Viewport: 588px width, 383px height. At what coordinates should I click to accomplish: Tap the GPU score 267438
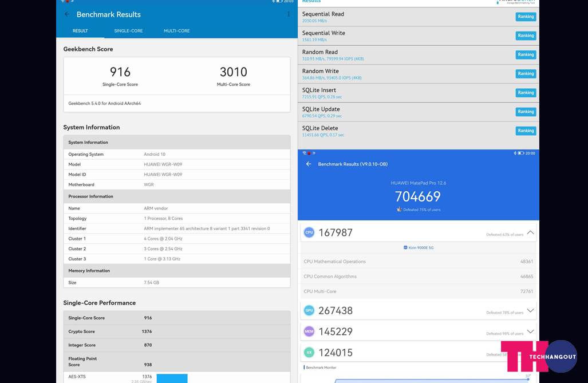pyautogui.click(x=336, y=311)
